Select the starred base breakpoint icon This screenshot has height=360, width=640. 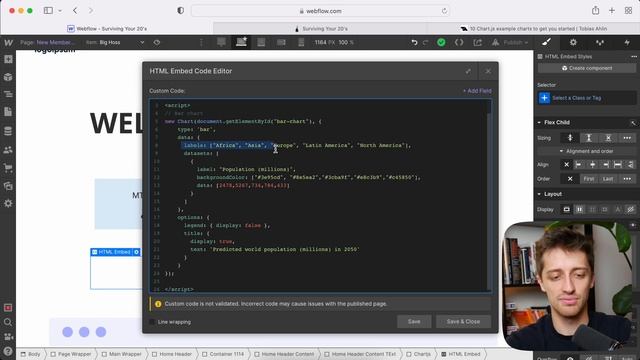point(241,42)
